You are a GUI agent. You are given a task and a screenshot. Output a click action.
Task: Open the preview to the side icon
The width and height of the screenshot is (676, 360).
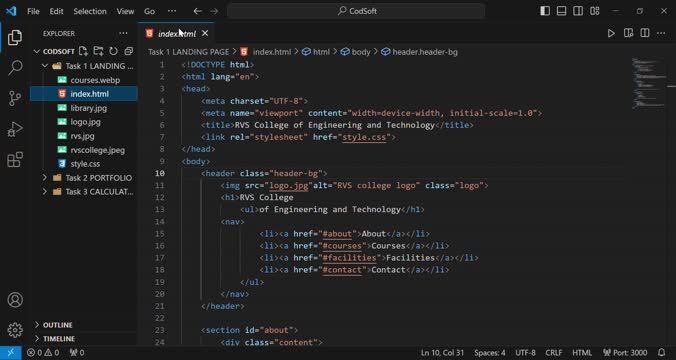pos(628,33)
